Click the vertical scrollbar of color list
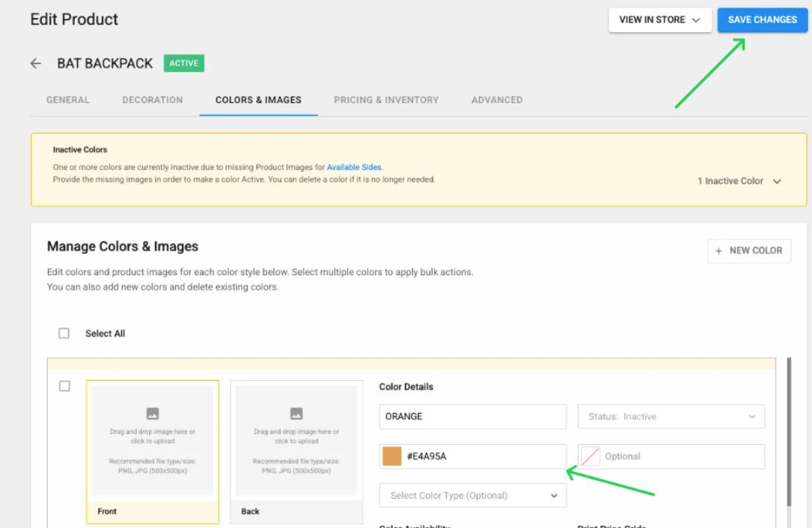This screenshot has height=528, width=812. pyautogui.click(x=788, y=434)
